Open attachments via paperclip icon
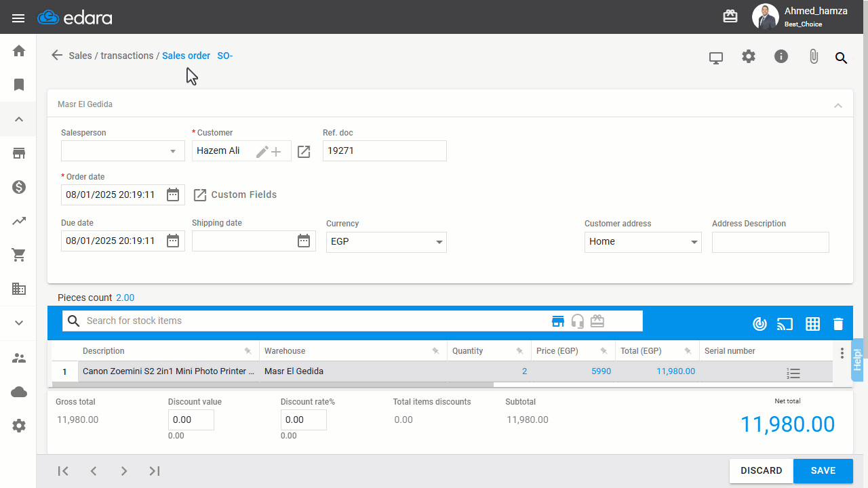This screenshot has height=488, width=868. pyautogui.click(x=814, y=57)
